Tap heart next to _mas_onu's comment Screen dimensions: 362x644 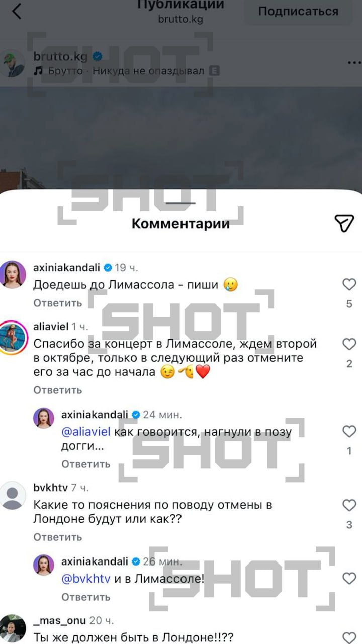click(349, 637)
